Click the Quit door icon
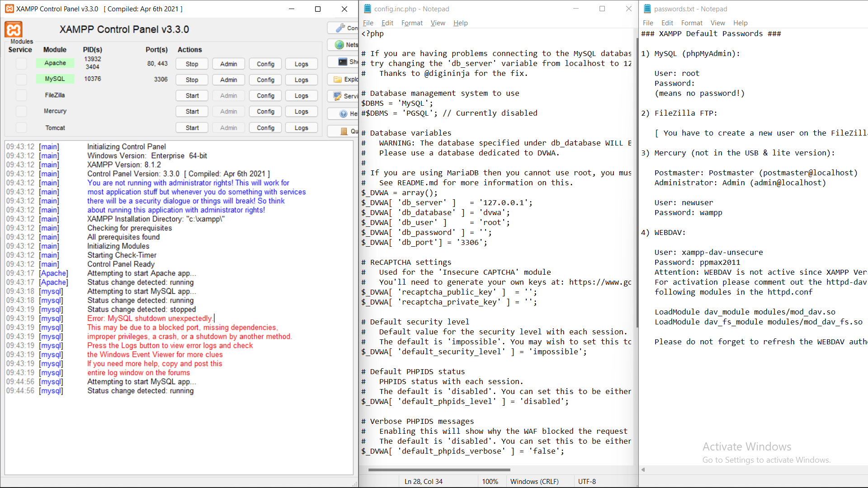 click(344, 131)
